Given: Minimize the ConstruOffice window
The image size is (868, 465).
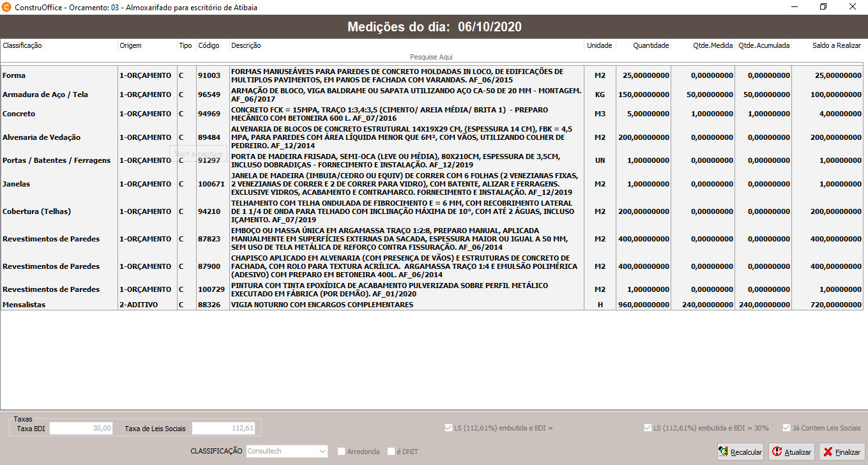Looking at the screenshot, I should click(794, 7).
